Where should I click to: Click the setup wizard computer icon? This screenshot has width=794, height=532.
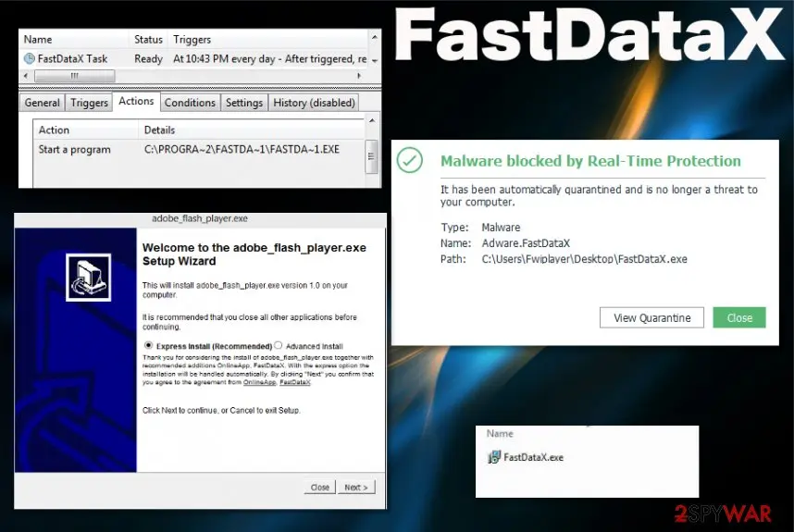pyautogui.click(x=88, y=278)
